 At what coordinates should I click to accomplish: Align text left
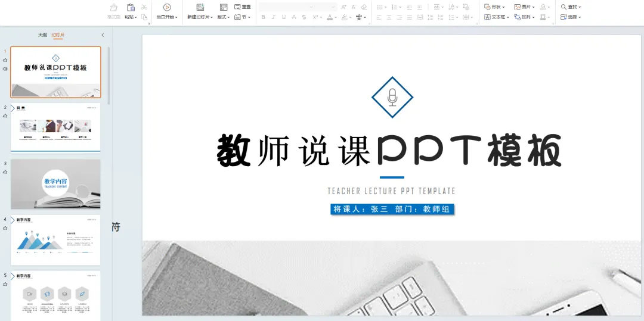pos(379,17)
